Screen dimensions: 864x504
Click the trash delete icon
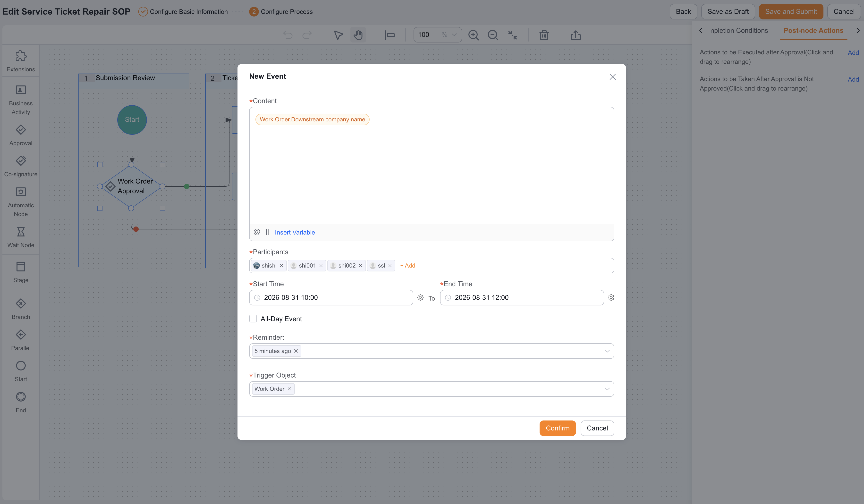544,35
